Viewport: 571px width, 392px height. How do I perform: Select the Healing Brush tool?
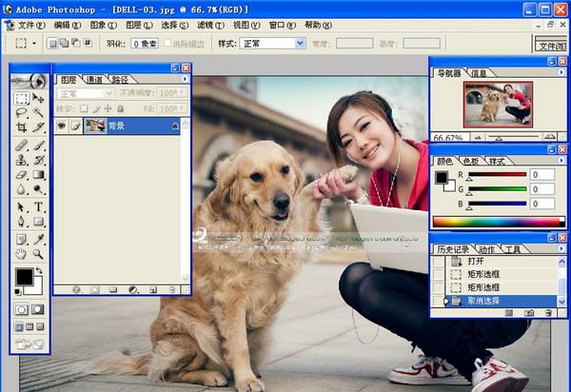coord(22,146)
